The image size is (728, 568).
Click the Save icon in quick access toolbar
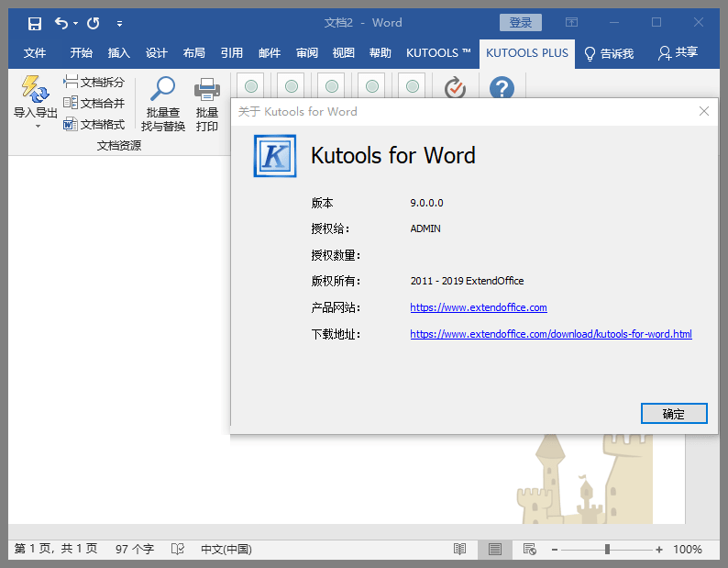(35, 23)
